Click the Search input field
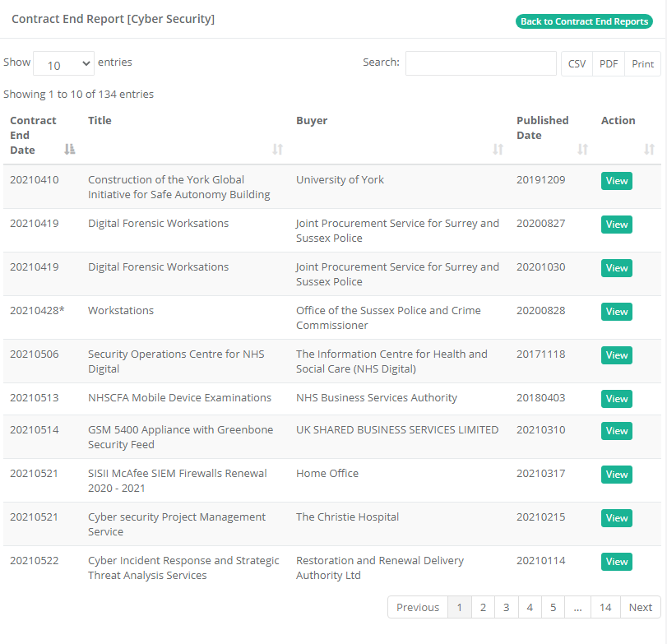Image resolution: width=667 pixels, height=644 pixels. tap(480, 63)
